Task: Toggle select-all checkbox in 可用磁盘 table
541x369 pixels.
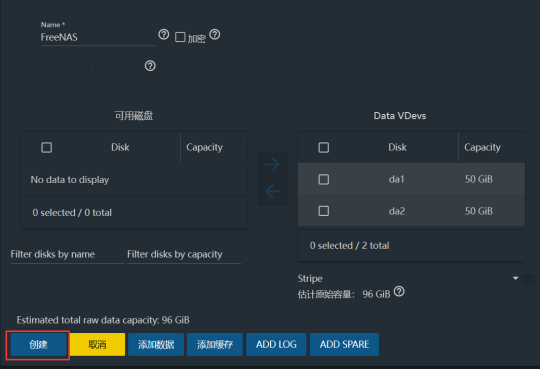Action: click(x=47, y=147)
